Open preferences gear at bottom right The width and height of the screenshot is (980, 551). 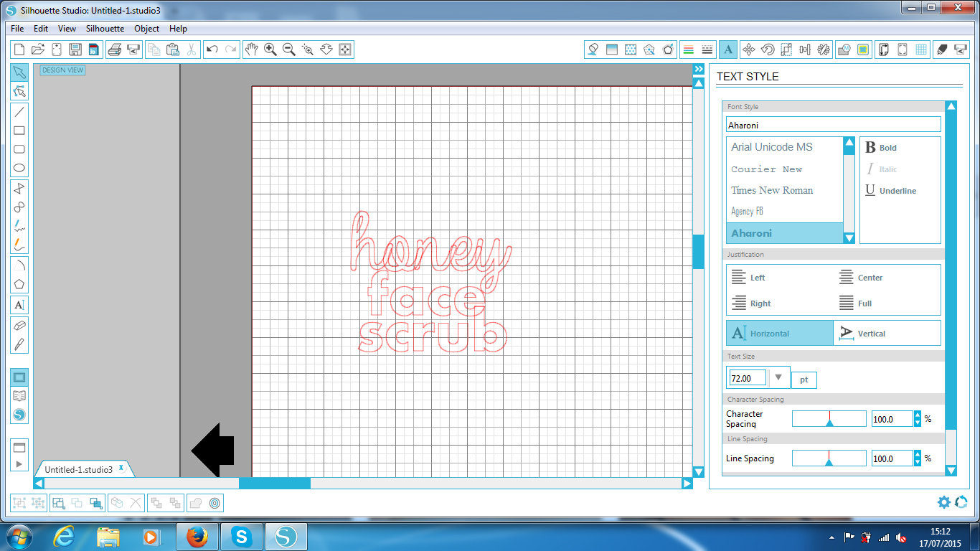(x=944, y=502)
